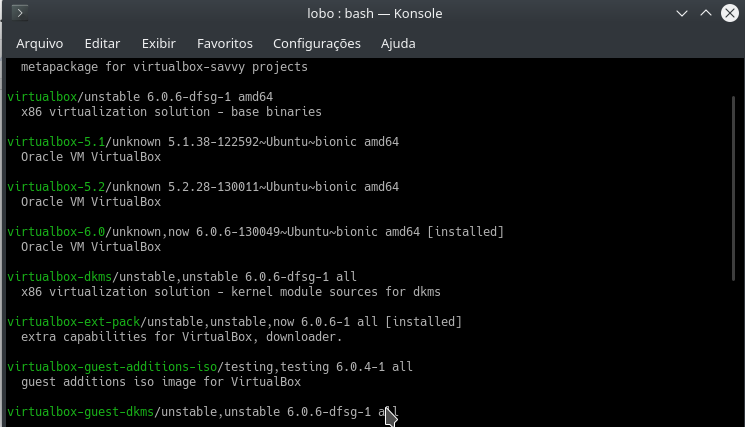The image size is (745, 427).
Task: Click 'extra capabilities for VirtualBox, downloader.' line
Action: (181, 337)
